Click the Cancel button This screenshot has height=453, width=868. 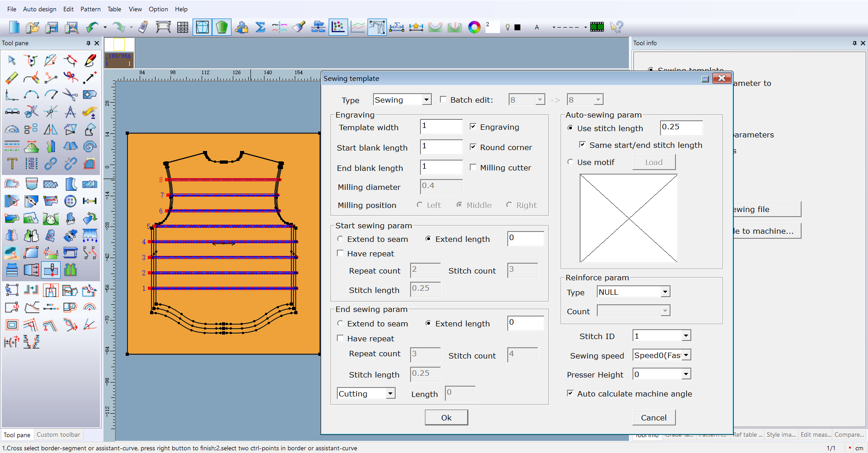[654, 417]
